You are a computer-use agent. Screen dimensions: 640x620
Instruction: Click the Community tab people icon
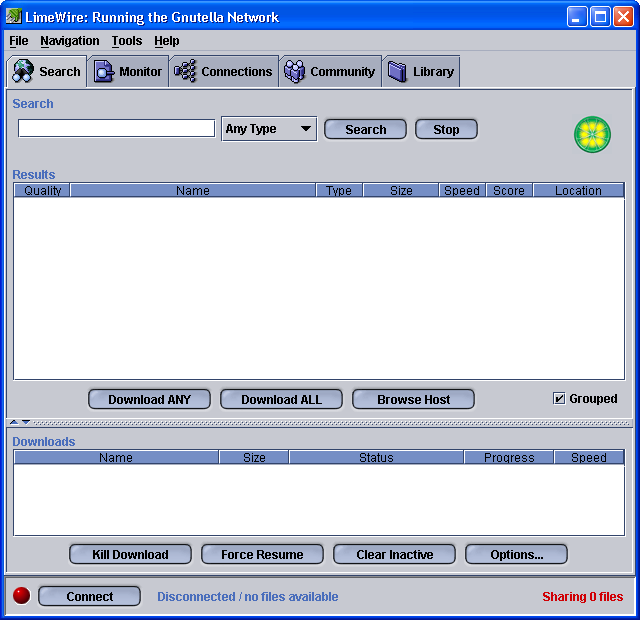coord(294,71)
